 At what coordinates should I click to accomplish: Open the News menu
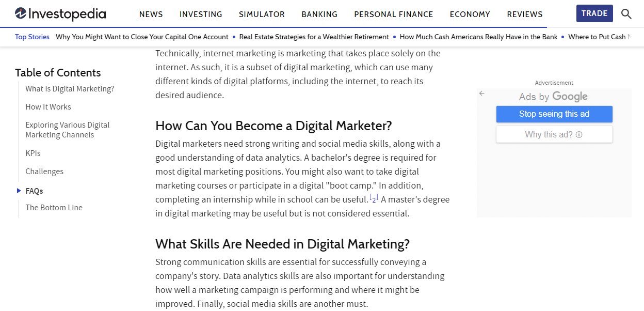(x=151, y=14)
